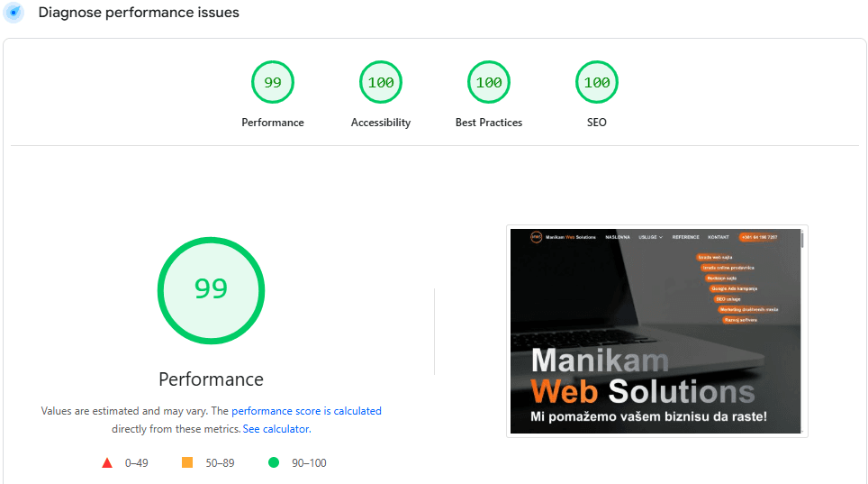Click the green circle 90–100 legend icon
The image size is (868, 484).
(x=274, y=462)
